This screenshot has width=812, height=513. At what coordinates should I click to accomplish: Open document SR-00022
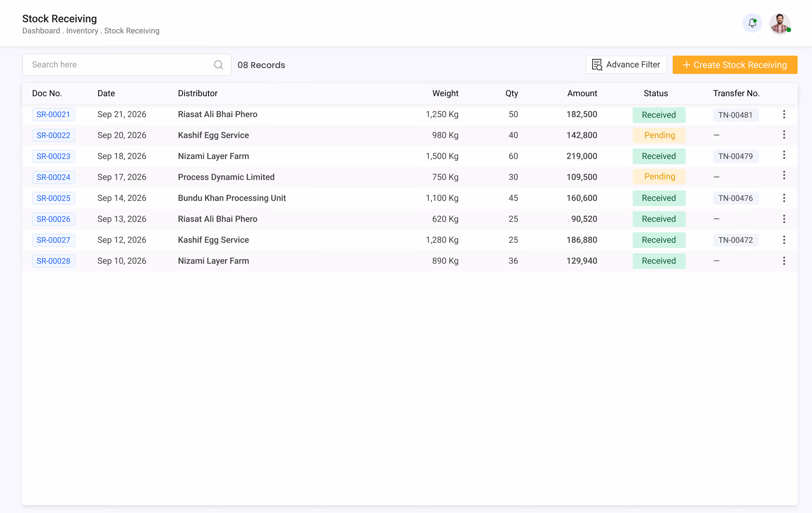(53, 135)
